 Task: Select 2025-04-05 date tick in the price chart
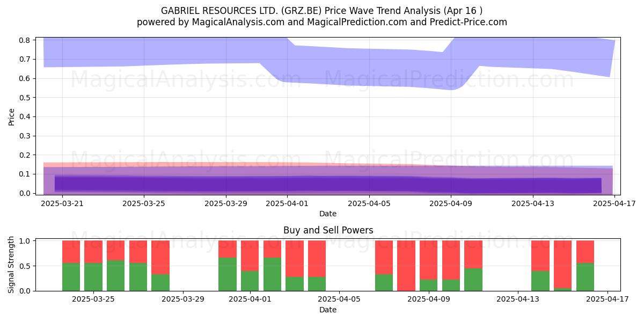tap(369, 203)
